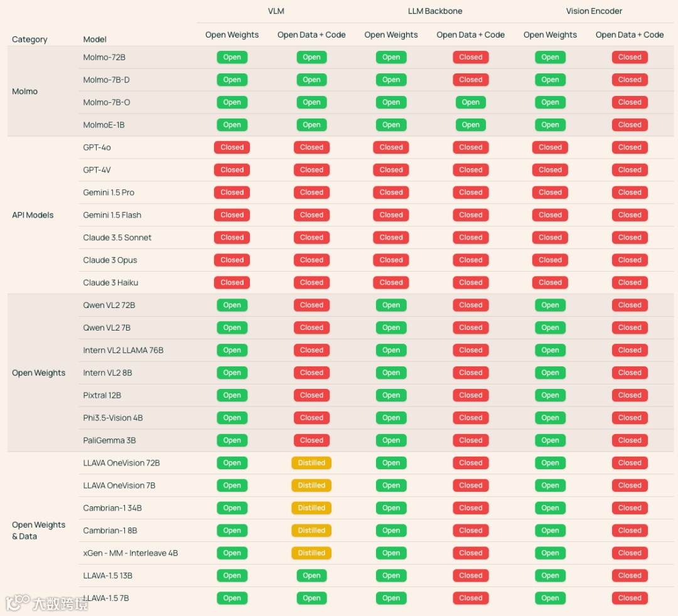Click VLM Open Data Closed badge for Qwen VL2 72B

pyautogui.click(x=311, y=305)
